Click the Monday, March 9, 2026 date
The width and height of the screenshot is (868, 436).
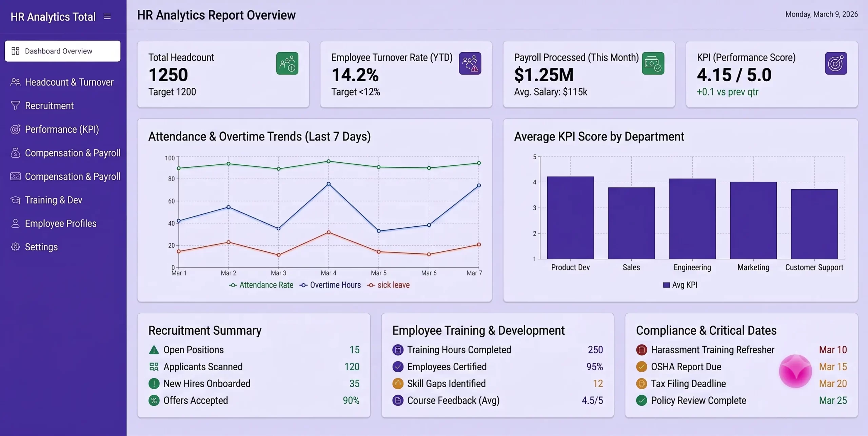coord(822,14)
